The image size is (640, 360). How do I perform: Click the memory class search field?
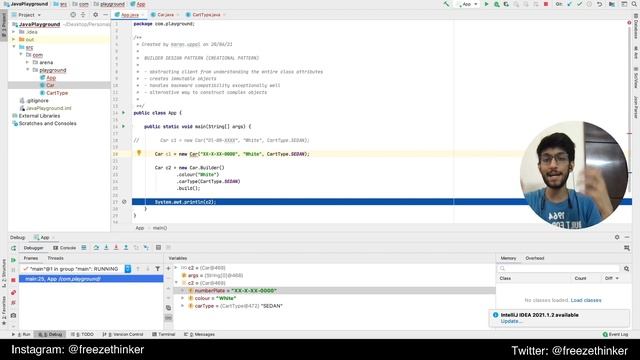pos(558,268)
